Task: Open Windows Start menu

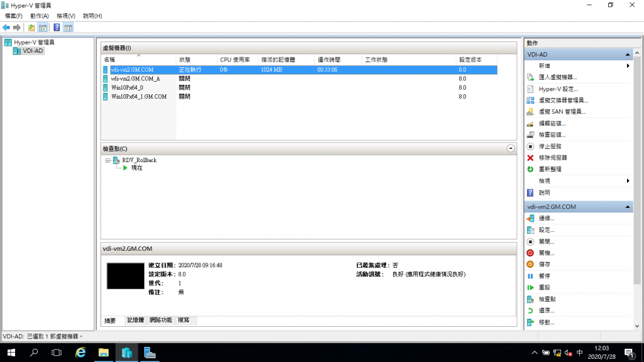Action: point(11,353)
